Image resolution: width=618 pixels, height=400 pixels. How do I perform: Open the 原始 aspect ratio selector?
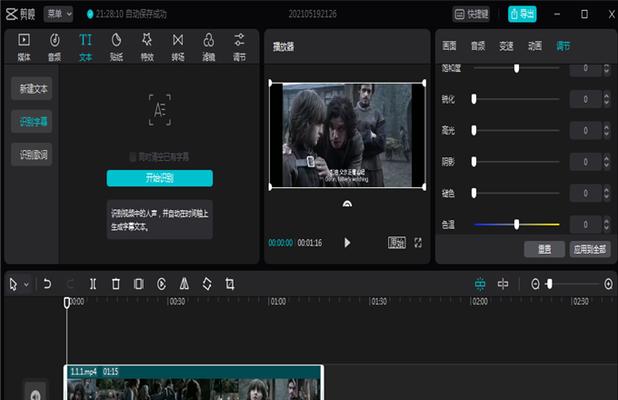tap(397, 243)
